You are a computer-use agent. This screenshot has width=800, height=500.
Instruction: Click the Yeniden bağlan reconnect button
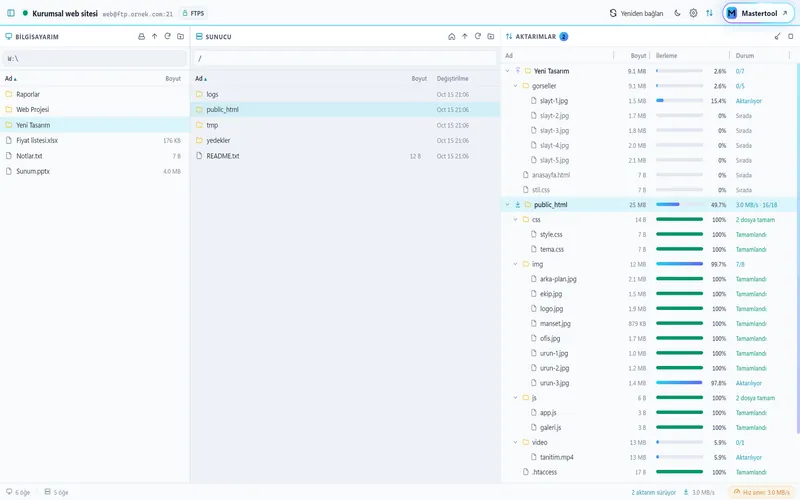point(636,13)
